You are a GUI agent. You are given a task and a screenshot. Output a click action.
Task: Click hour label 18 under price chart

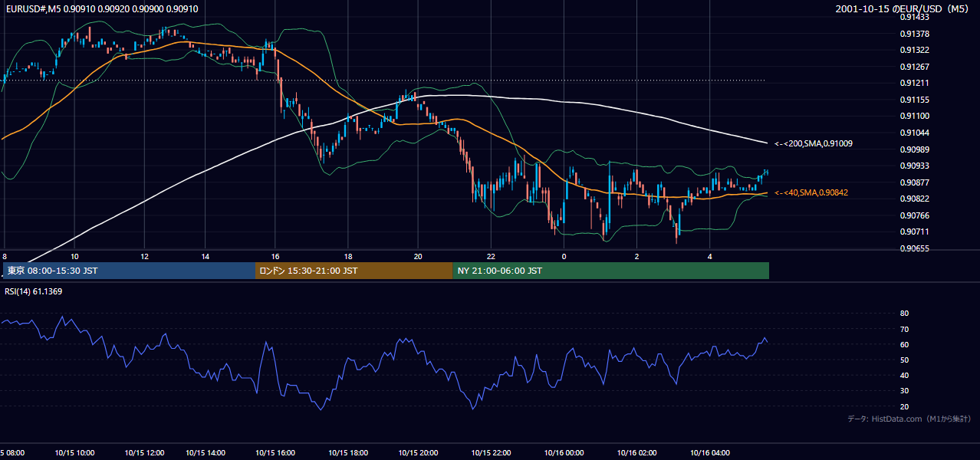[x=348, y=256]
